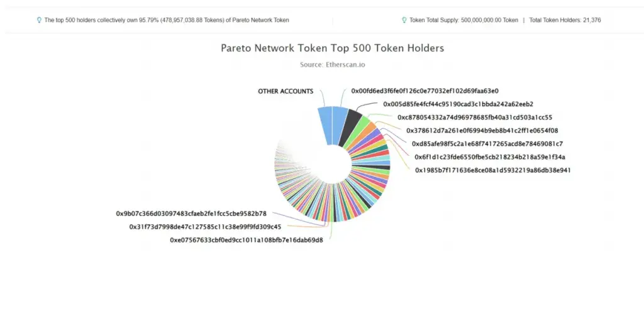
Task: Click the light green 0xc878054332 pie slice
Action: pyautogui.click(x=357, y=132)
